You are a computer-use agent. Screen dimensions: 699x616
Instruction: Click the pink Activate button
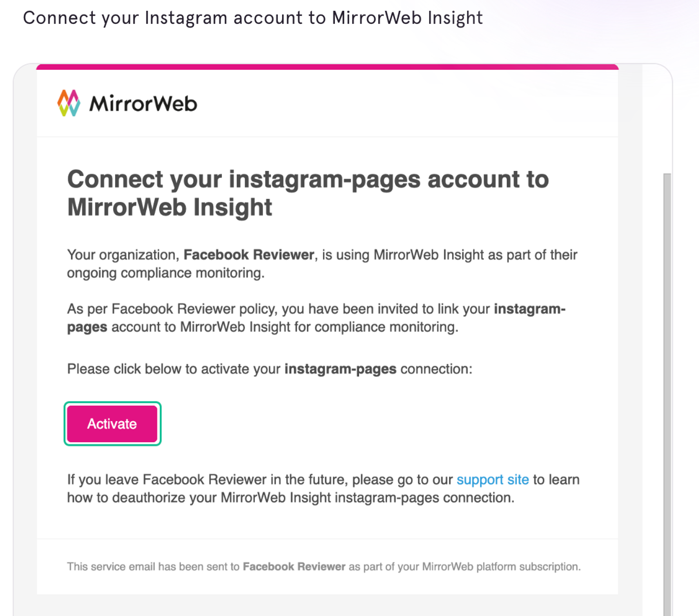(x=112, y=424)
